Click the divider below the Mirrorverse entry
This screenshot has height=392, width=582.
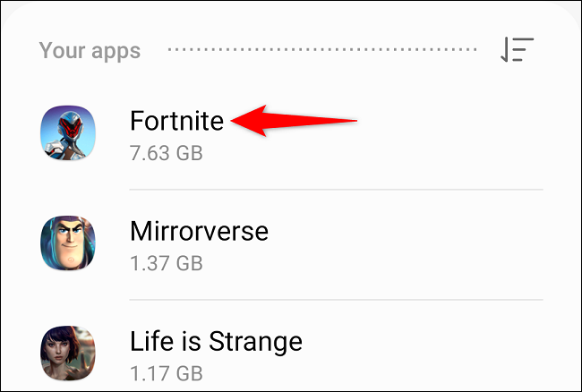[337, 300]
